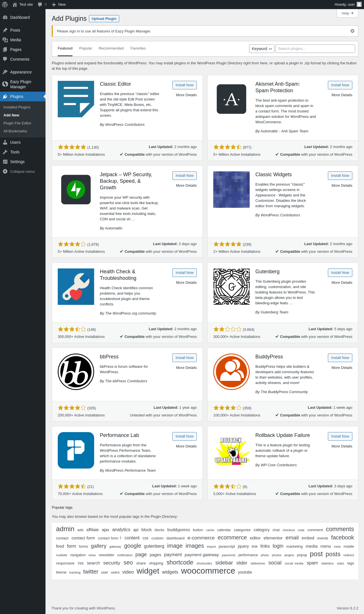Click the bbPress logo
This screenshot has width=364, height=614.
(x=76, y=372)
